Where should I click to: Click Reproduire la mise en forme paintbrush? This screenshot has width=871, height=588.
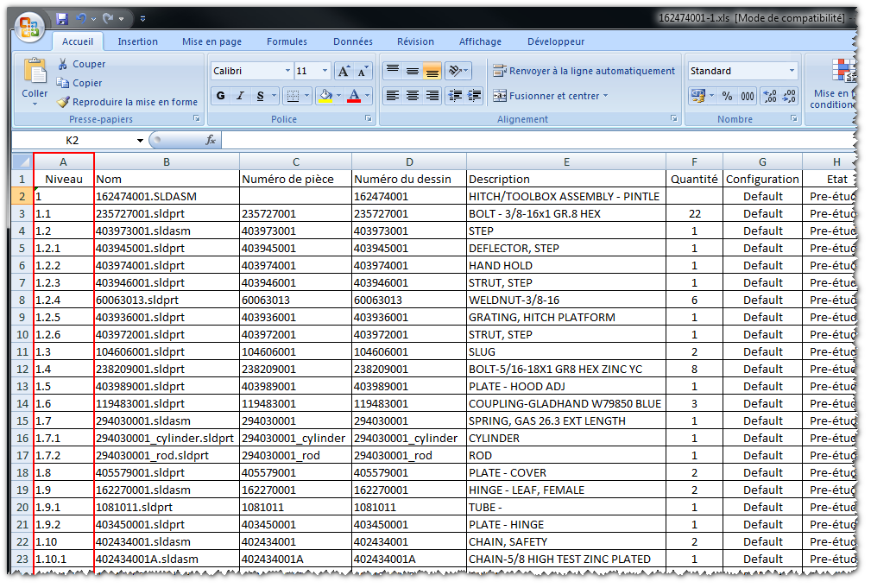click(63, 102)
